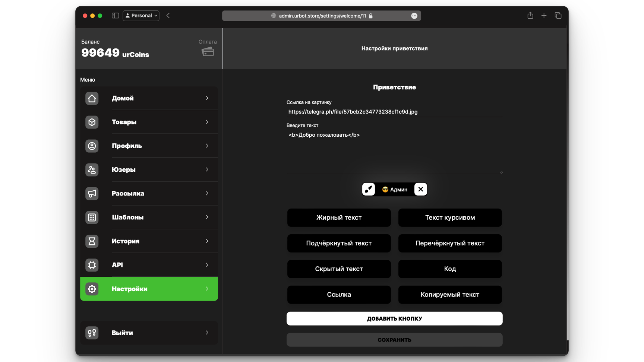Screen dimensions: 644x362
Task: Click the page scrollbar on the right edge
Action: (567, 186)
